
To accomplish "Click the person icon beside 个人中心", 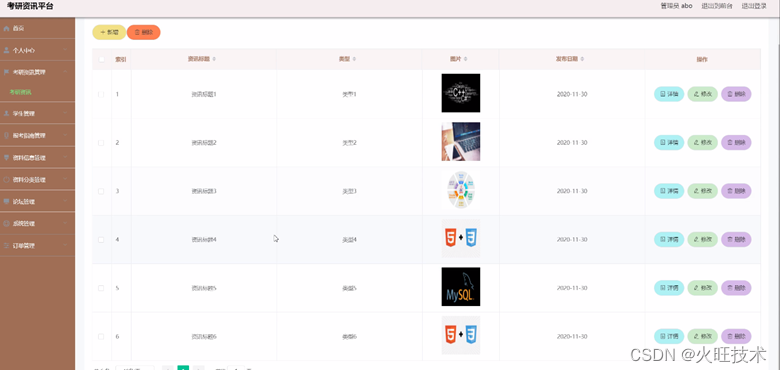I will pyautogui.click(x=6, y=50).
